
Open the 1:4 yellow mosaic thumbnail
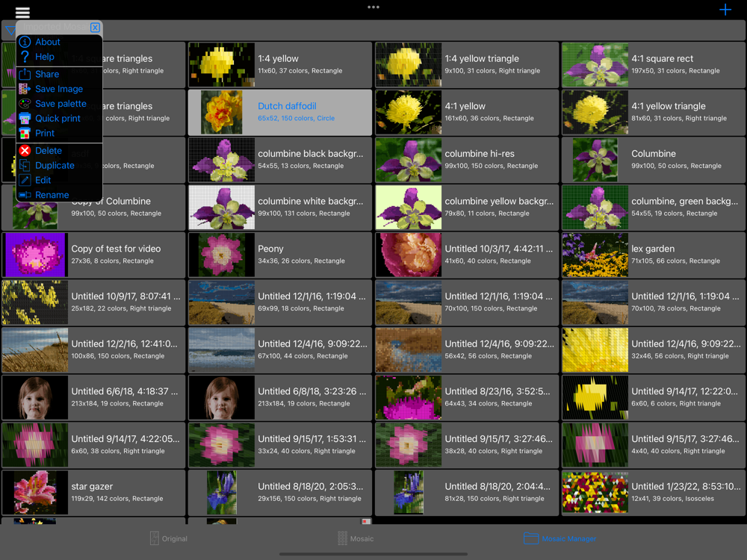click(222, 65)
